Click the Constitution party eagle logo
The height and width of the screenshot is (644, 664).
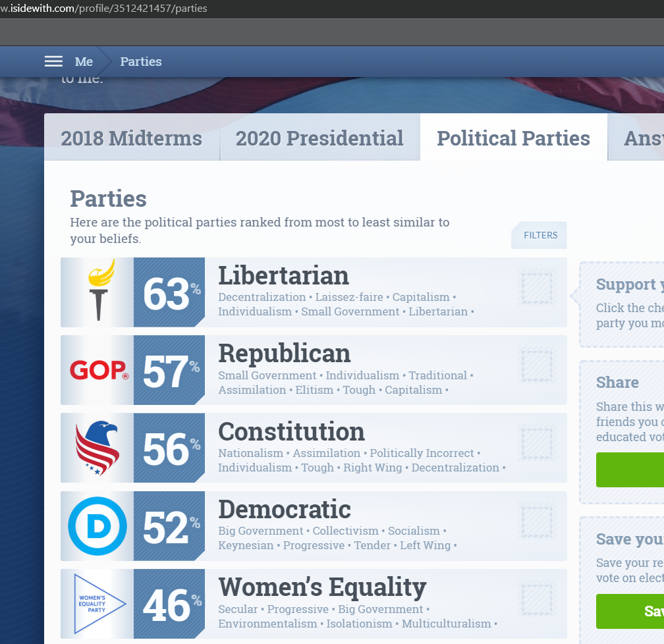[x=97, y=448]
